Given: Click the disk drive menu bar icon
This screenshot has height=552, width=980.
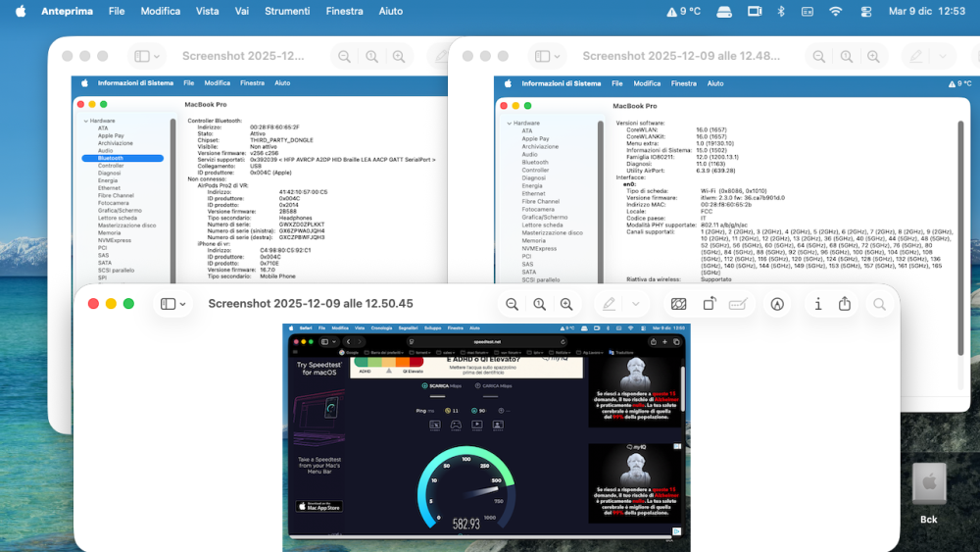Looking at the screenshot, I should 724,11.
